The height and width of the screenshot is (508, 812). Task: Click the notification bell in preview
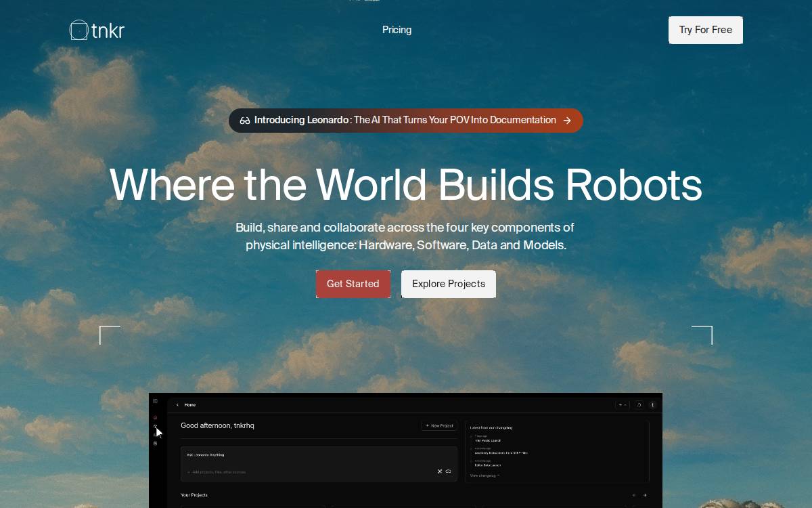coord(639,405)
